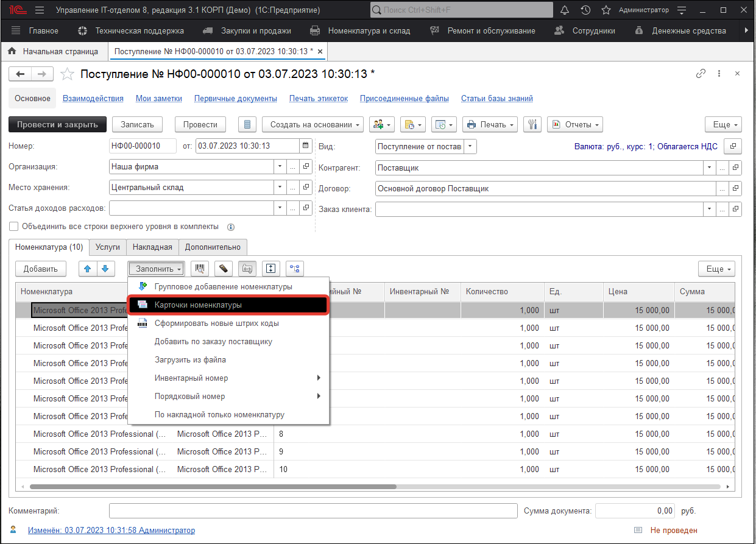Image resolution: width=756 pixels, height=544 pixels.
Task: Open the history clock icon
Action: pyautogui.click(x=585, y=10)
